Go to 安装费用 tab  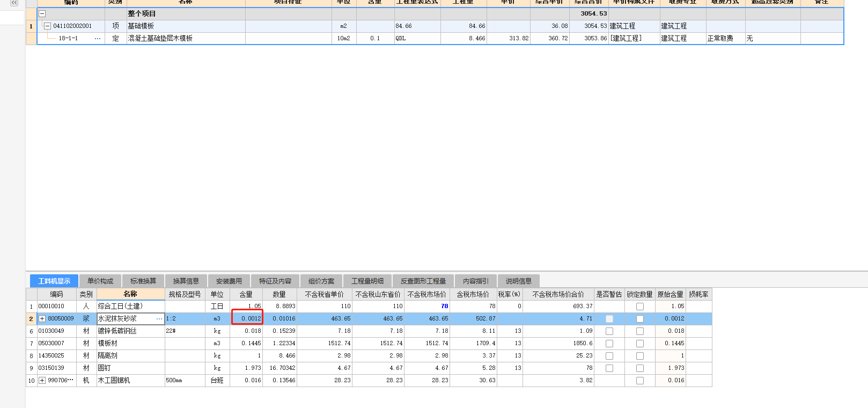(x=229, y=281)
